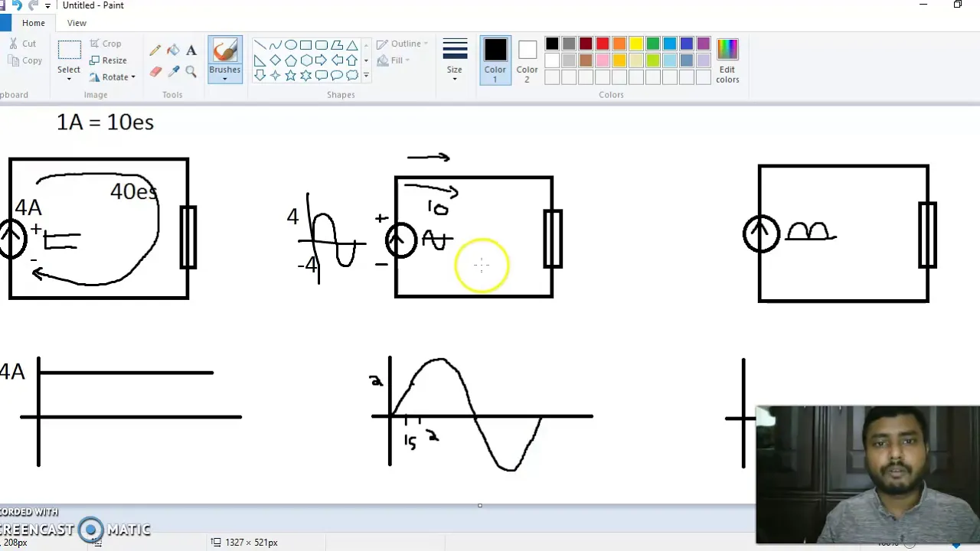Image resolution: width=980 pixels, height=551 pixels.
Task: Click the canvas bottom resize handle
Action: tap(480, 505)
